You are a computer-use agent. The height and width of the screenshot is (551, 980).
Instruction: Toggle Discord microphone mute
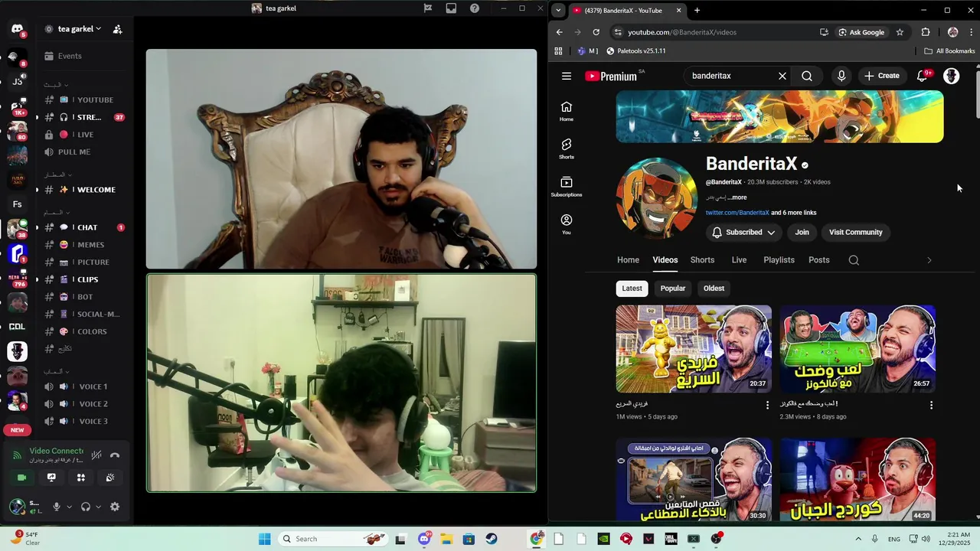[56, 507]
